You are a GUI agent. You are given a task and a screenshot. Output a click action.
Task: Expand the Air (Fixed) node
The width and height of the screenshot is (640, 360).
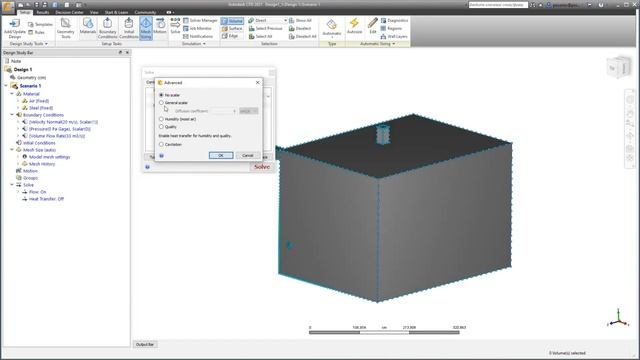click(x=18, y=101)
